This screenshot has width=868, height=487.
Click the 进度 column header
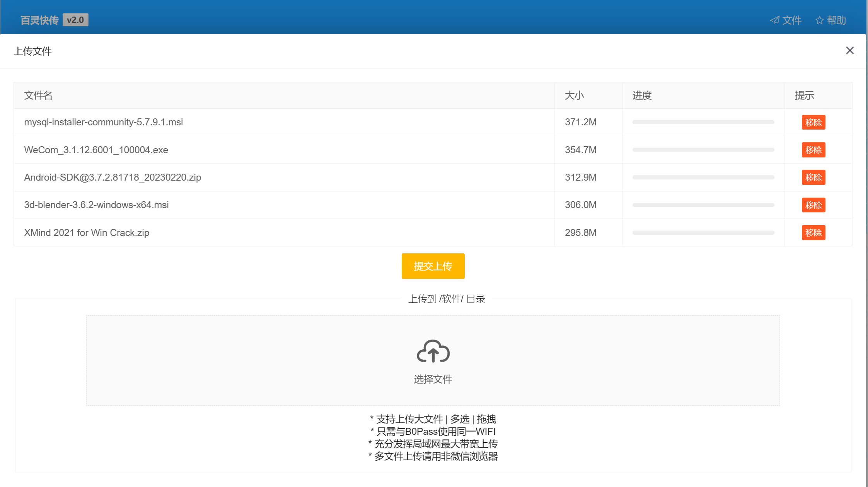tap(642, 96)
